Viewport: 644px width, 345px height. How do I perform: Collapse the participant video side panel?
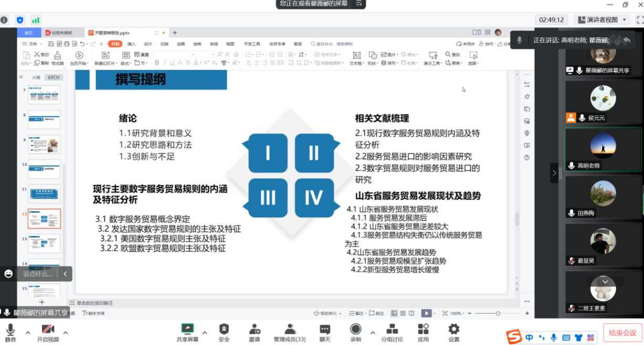[x=554, y=173]
